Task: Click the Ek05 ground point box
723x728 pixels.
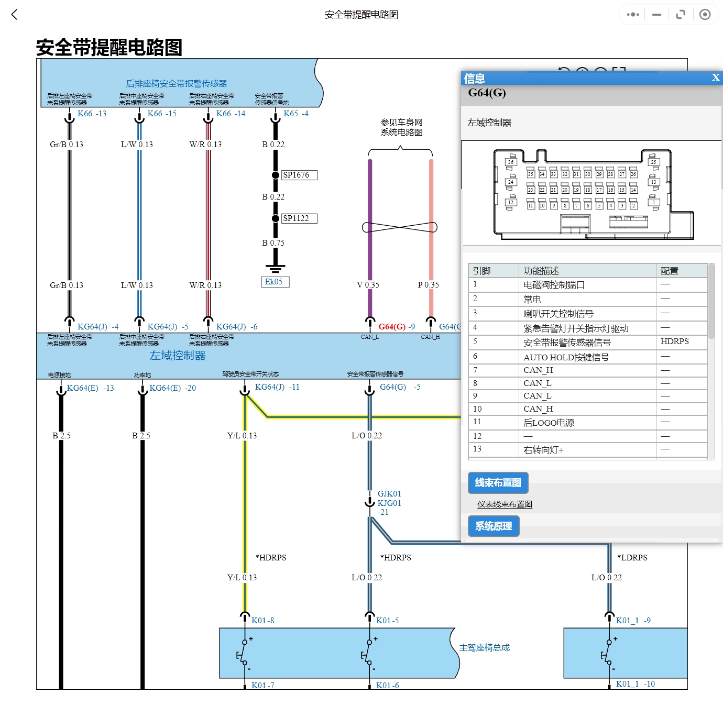Action: click(275, 282)
